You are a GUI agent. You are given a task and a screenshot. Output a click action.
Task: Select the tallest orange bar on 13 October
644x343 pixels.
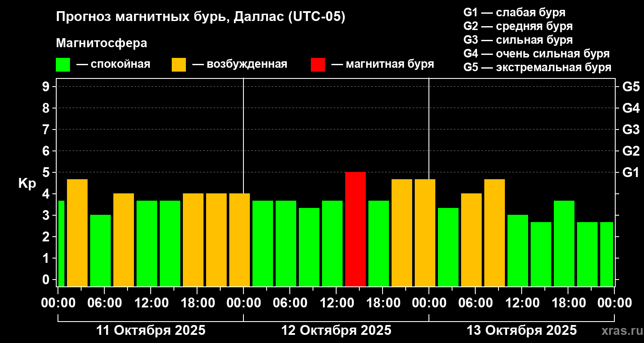pyautogui.click(x=495, y=233)
